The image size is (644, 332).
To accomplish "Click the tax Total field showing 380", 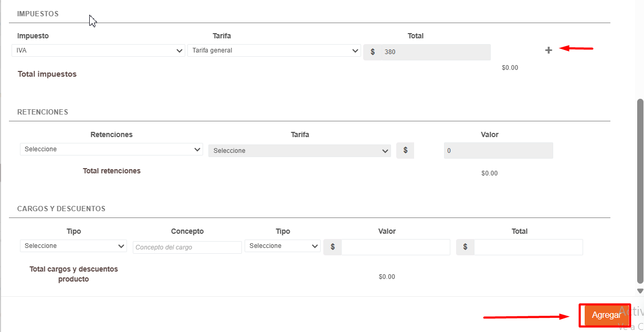I will 436,52.
